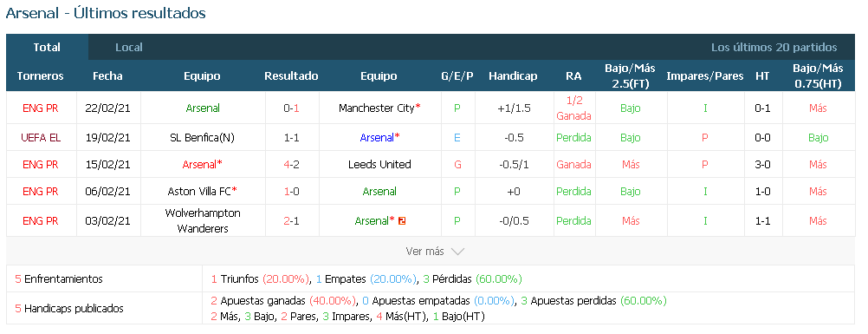Open Wolverhampton Wanderers team page

click(x=203, y=221)
